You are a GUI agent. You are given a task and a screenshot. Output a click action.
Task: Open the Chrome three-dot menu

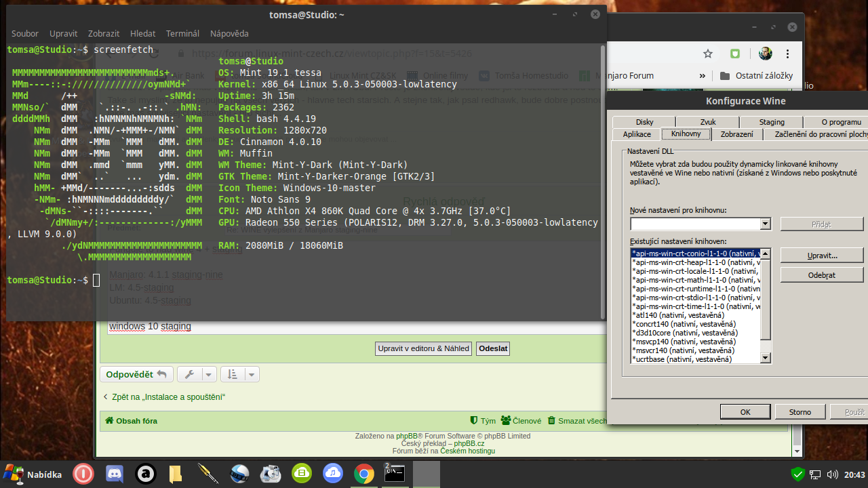788,54
